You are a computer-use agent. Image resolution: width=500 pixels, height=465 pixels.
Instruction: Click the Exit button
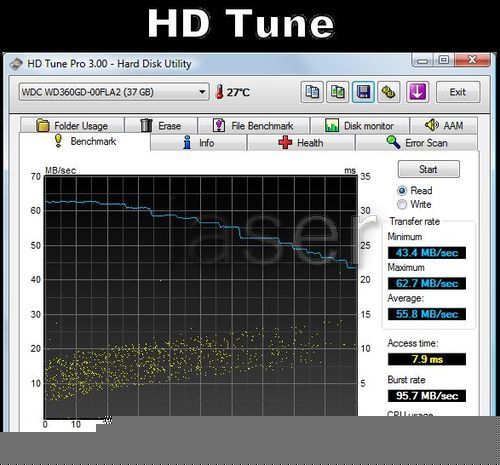coord(458,92)
